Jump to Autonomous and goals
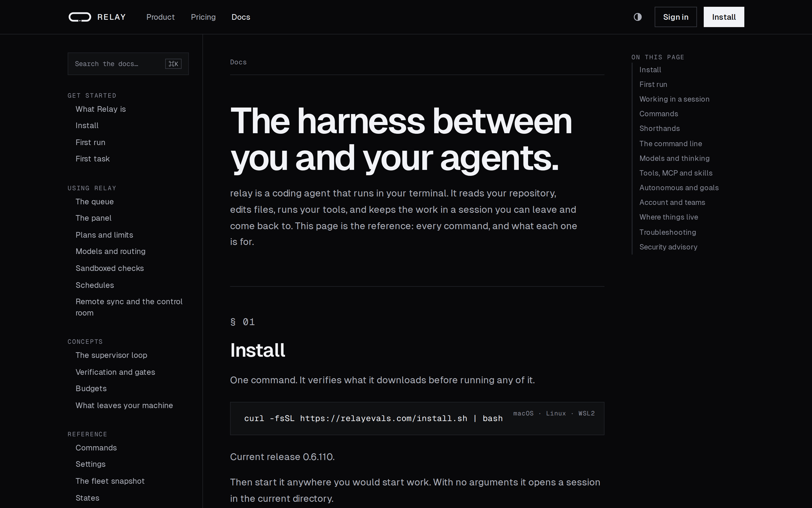This screenshot has height=508, width=812. coord(679,187)
